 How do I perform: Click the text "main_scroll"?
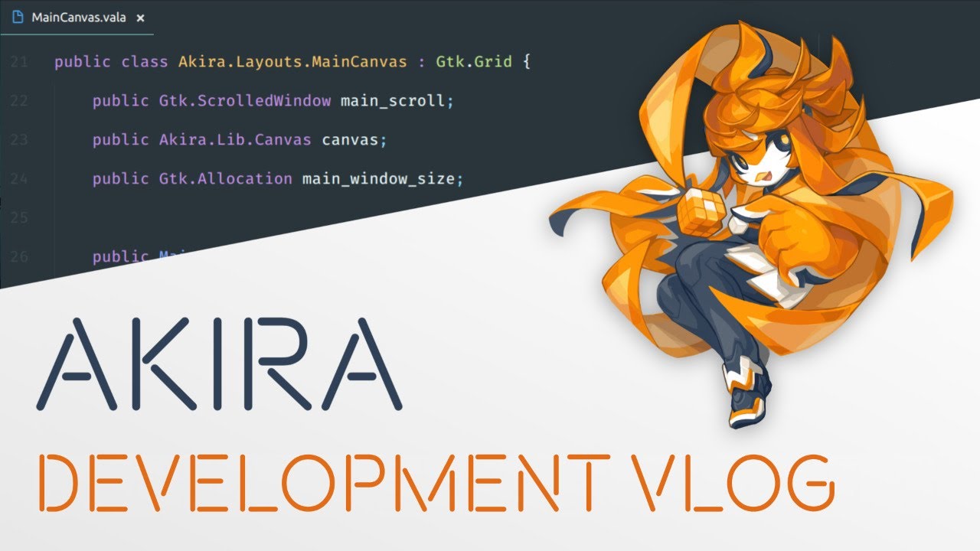tap(394, 101)
